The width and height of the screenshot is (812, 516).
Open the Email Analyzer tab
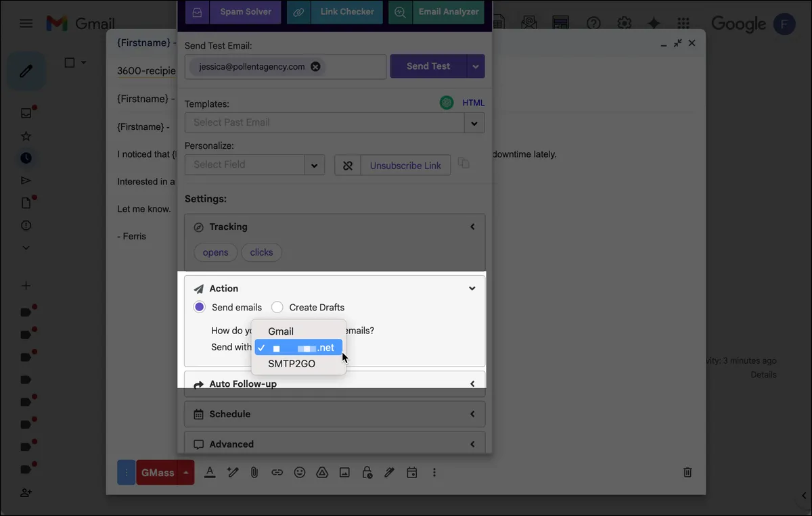click(x=436, y=12)
